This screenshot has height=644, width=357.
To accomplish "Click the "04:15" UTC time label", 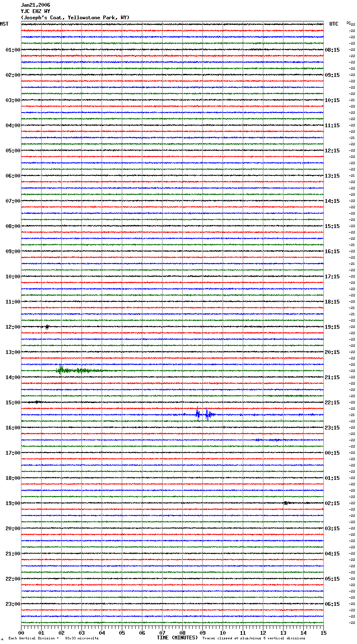I will coord(332,554).
